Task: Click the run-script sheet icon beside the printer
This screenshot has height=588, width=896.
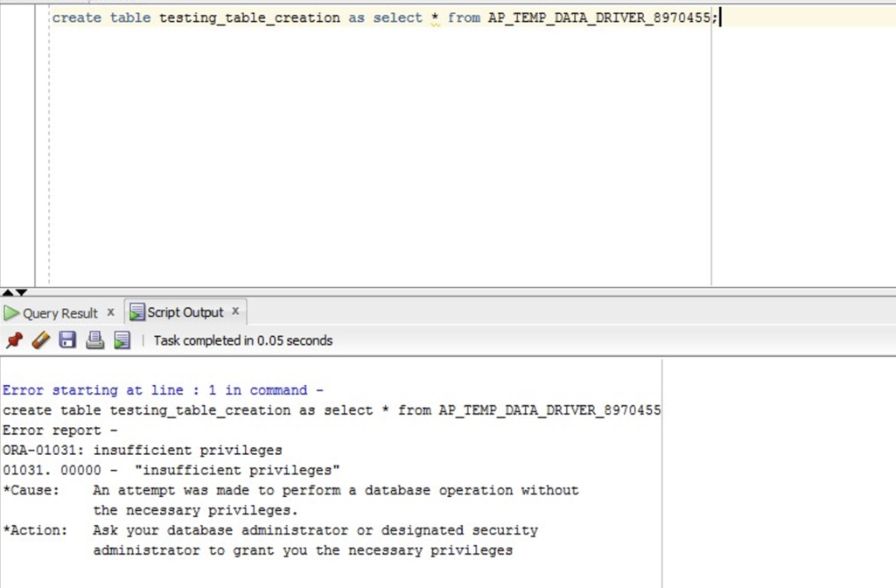Action: (x=122, y=340)
